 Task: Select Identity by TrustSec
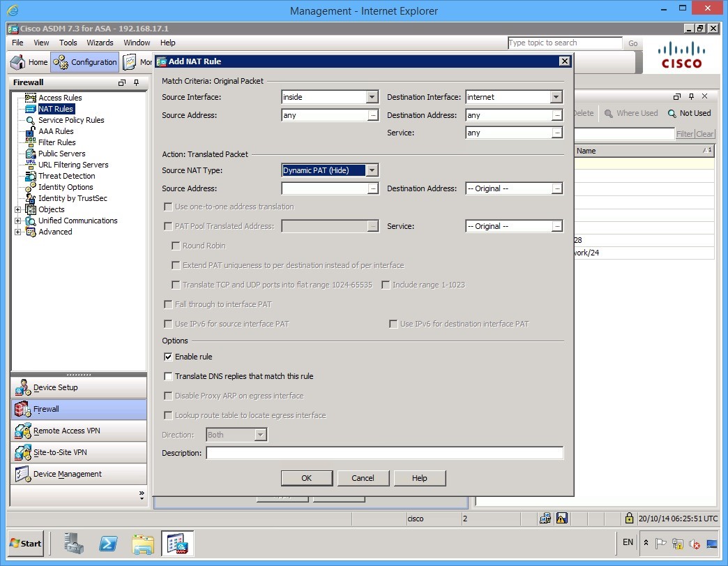[x=73, y=198]
